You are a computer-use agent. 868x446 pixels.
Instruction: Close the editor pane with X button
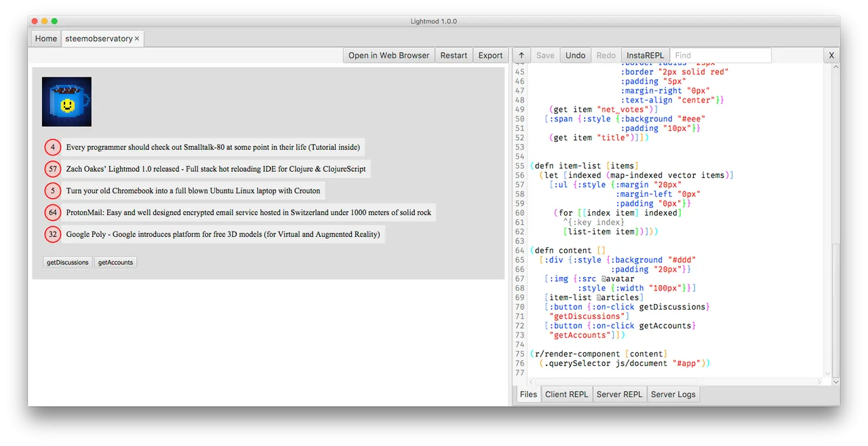click(831, 55)
